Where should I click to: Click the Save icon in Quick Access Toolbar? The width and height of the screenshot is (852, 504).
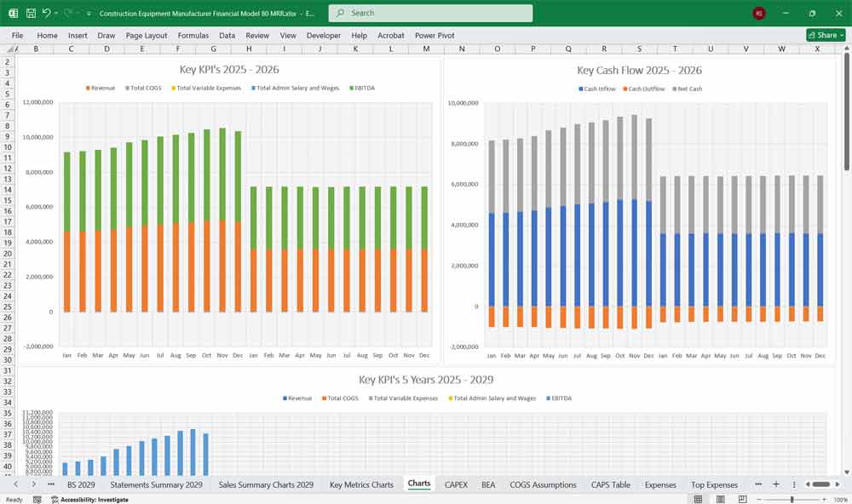click(x=32, y=13)
